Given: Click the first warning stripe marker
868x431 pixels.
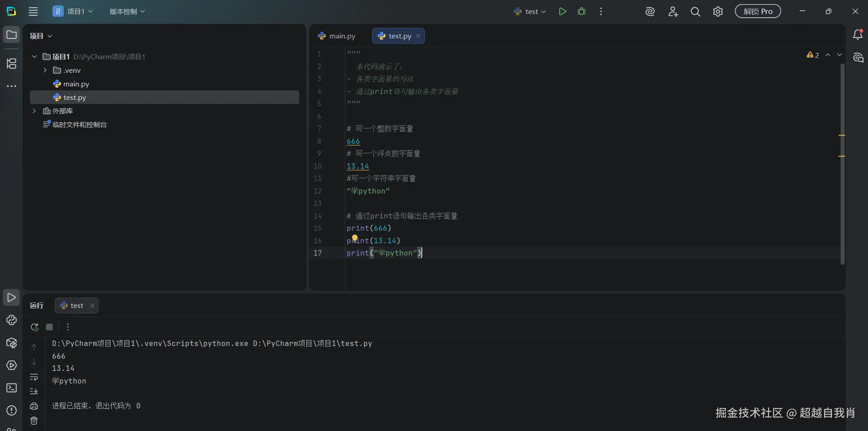Looking at the screenshot, I should pos(842,136).
